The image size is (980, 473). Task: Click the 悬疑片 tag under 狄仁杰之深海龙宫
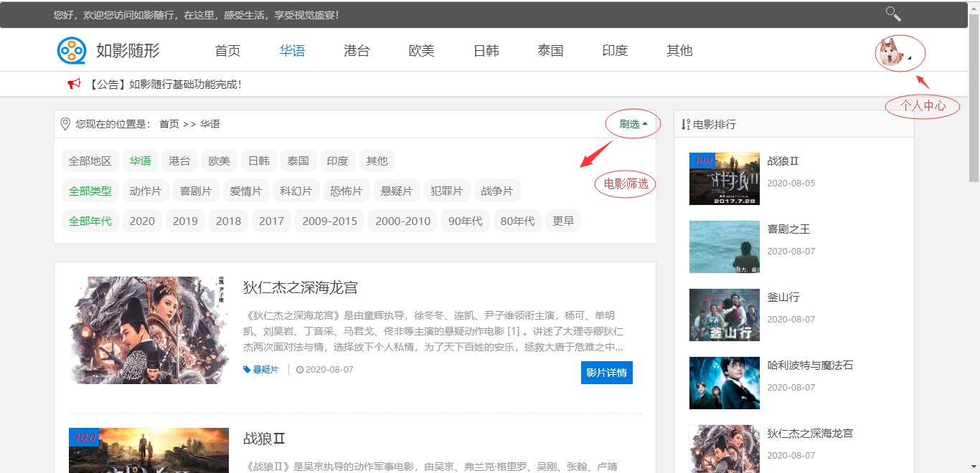click(265, 370)
